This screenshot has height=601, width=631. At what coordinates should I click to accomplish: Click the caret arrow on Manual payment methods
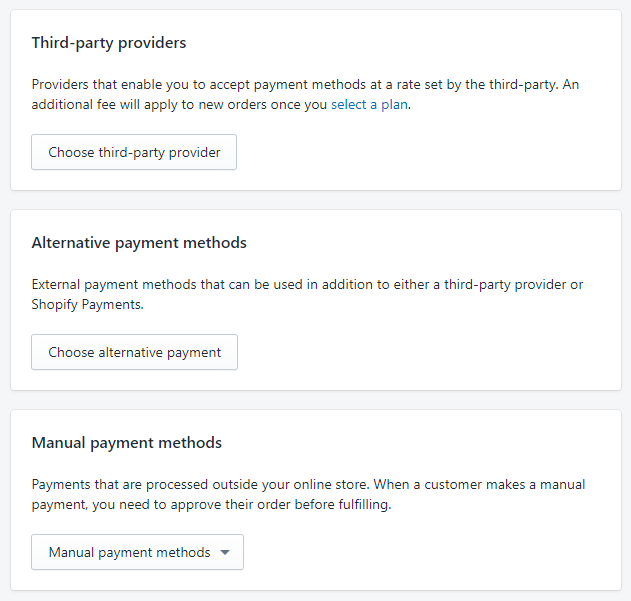pos(225,552)
